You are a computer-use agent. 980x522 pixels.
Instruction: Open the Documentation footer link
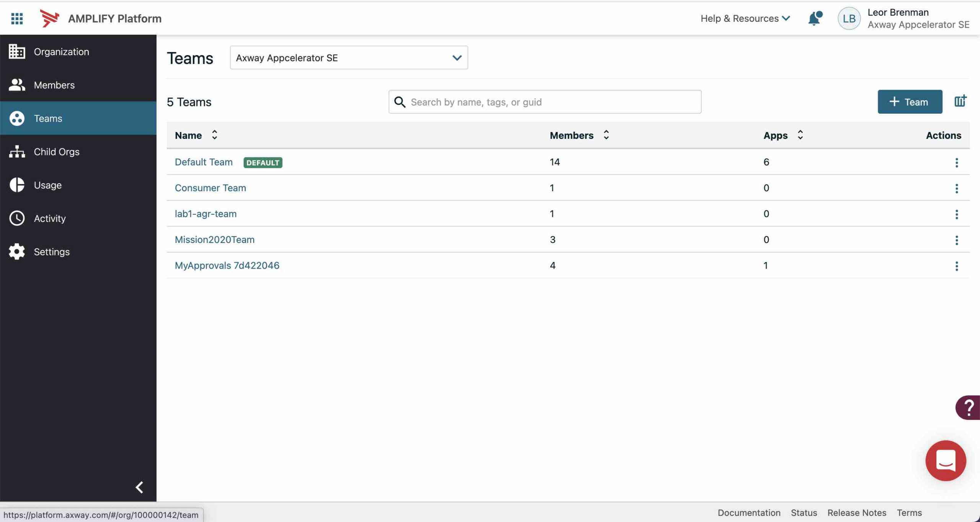pyautogui.click(x=749, y=512)
